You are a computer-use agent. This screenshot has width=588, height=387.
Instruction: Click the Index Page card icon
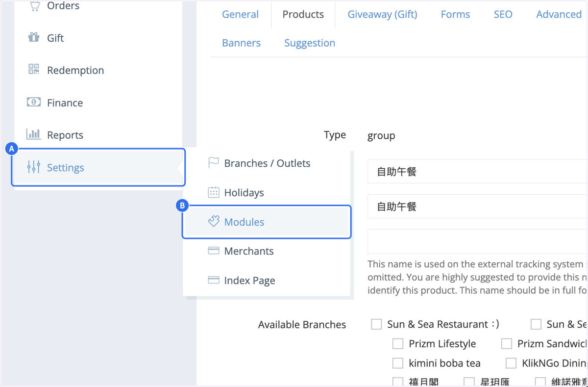[x=213, y=280]
